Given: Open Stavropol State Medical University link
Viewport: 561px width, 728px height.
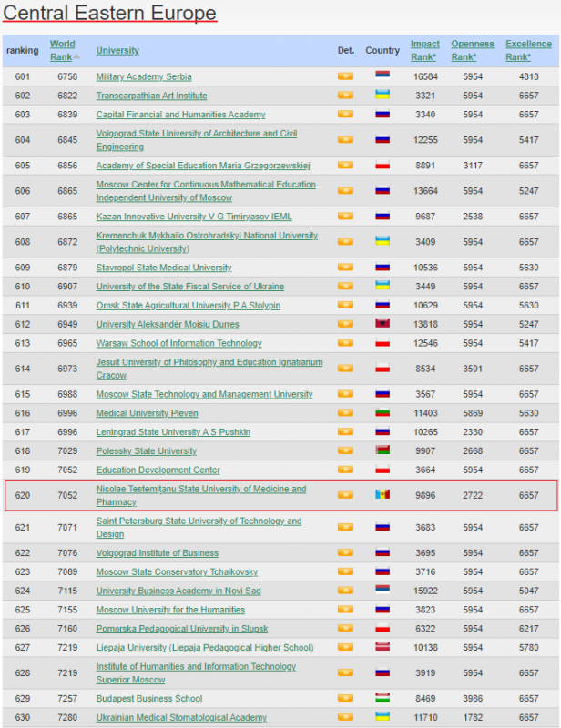Looking at the screenshot, I should 164,268.
